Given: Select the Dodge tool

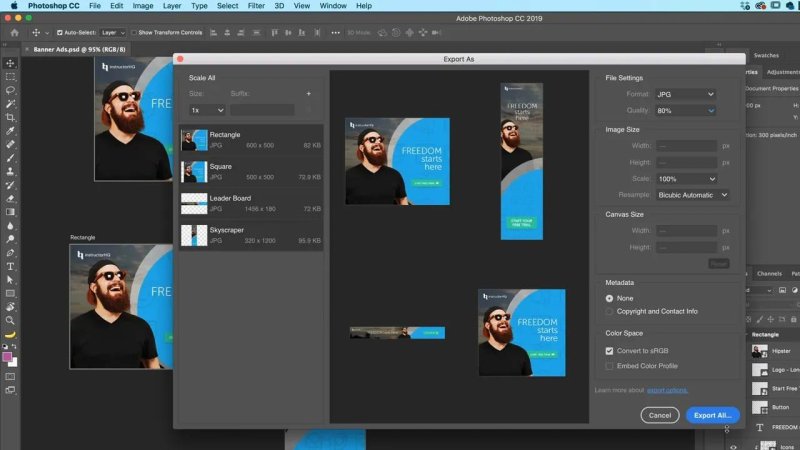Looking at the screenshot, I should pyautogui.click(x=10, y=239).
